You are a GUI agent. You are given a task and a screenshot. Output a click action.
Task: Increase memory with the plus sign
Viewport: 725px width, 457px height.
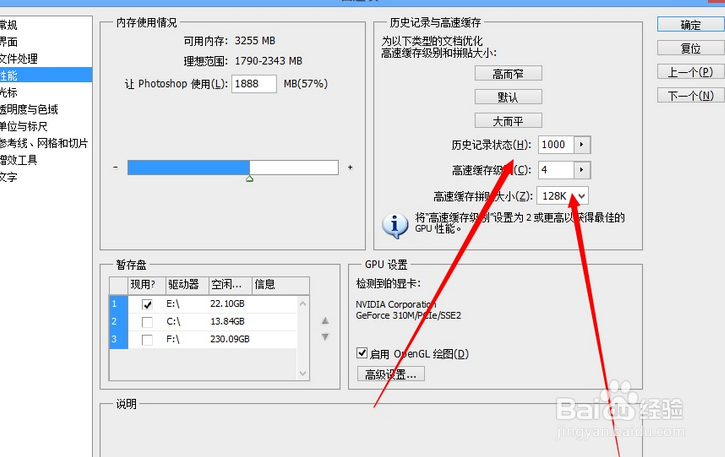pyautogui.click(x=350, y=167)
